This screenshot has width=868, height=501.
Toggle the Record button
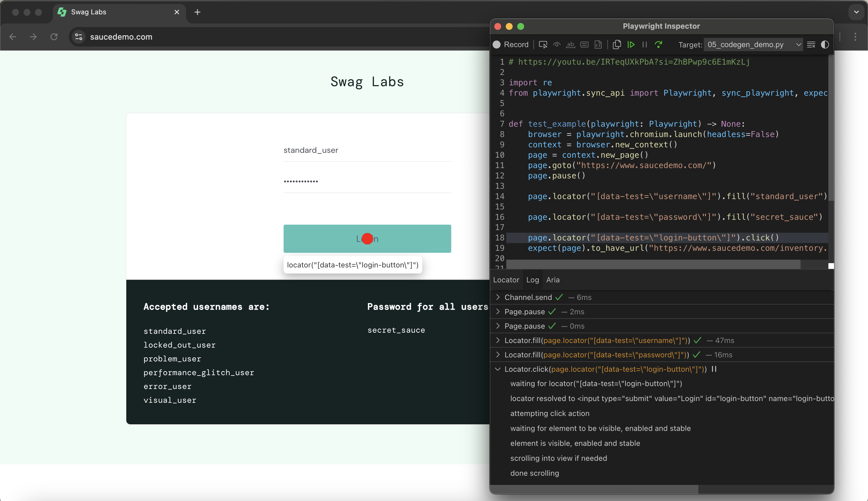pyautogui.click(x=510, y=45)
